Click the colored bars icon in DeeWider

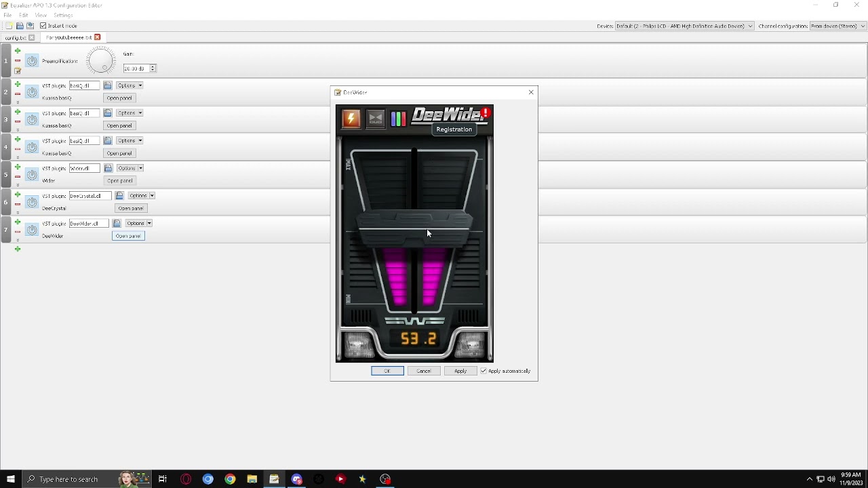click(398, 119)
